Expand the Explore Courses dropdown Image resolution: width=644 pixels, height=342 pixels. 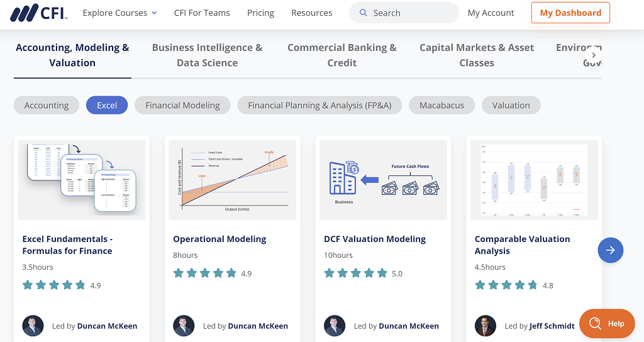[x=119, y=13]
